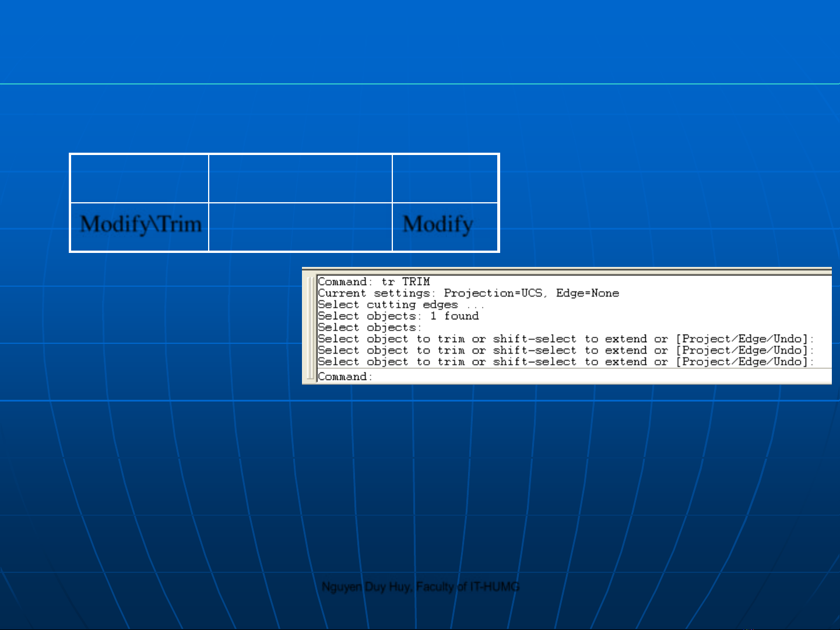The height and width of the screenshot is (630, 840).
Task: Click the Edge=None setting text
Action: [587, 293]
